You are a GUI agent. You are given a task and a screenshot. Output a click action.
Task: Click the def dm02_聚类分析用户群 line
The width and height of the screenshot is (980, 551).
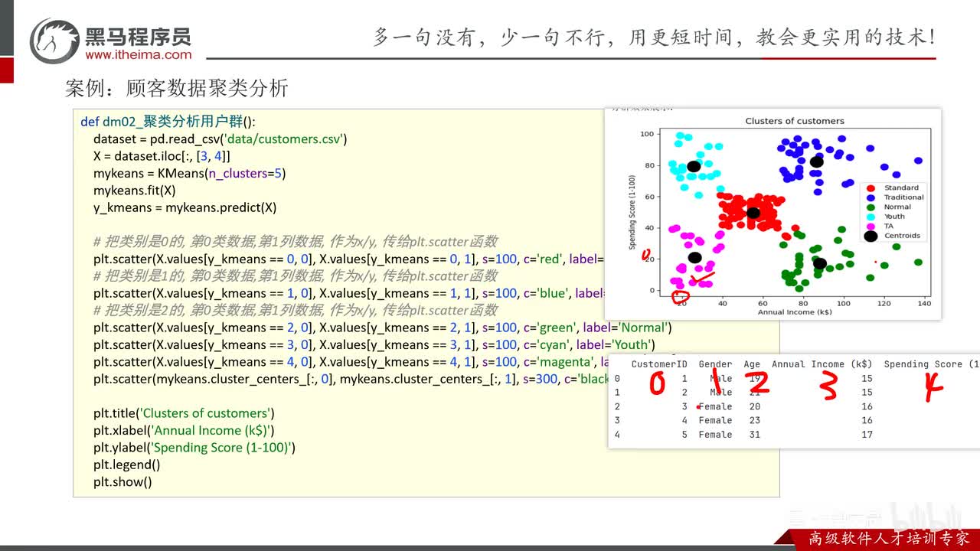click(168, 122)
